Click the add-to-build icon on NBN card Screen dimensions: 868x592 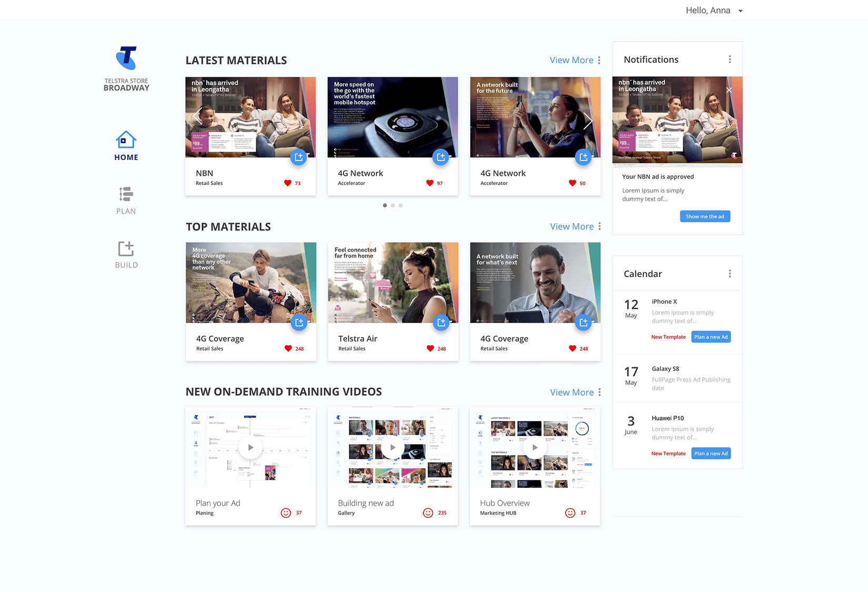(299, 157)
